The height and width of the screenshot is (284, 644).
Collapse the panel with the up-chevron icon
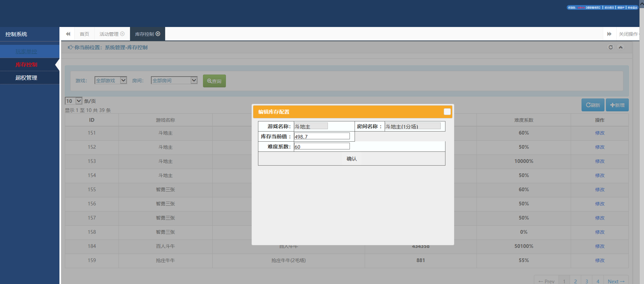click(620, 47)
